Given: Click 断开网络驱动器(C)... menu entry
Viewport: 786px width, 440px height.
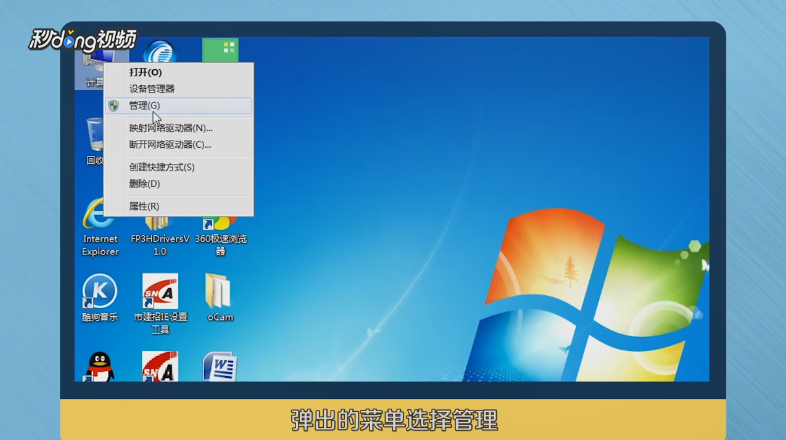Looking at the screenshot, I should pyautogui.click(x=178, y=144).
